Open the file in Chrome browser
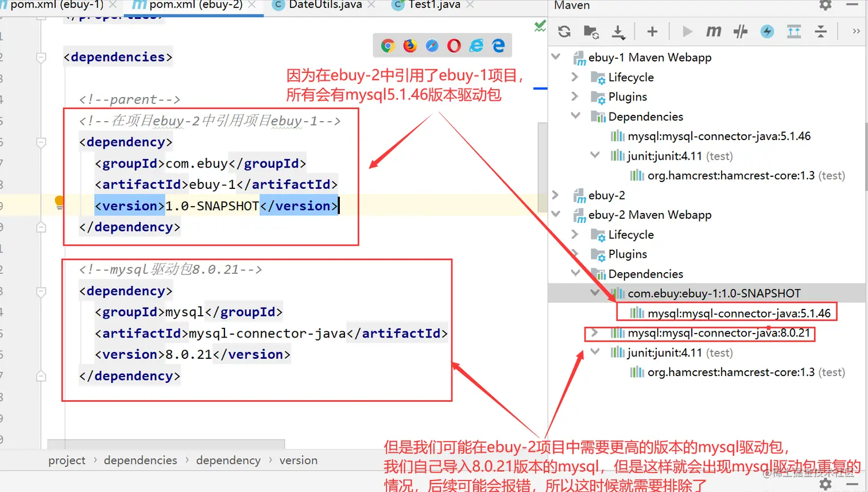Viewport: 868px width, 492px height. pos(388,46)
